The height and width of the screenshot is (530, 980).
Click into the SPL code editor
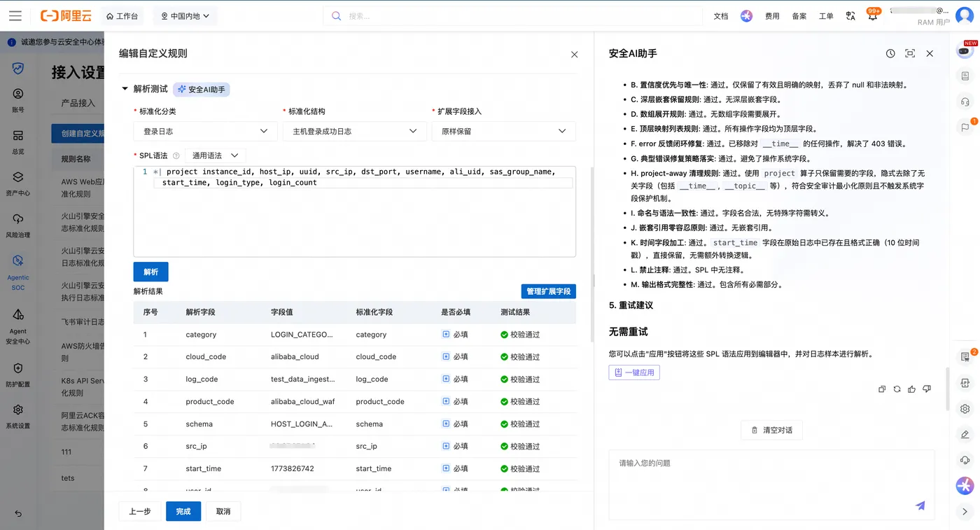[x=354, y=211]
